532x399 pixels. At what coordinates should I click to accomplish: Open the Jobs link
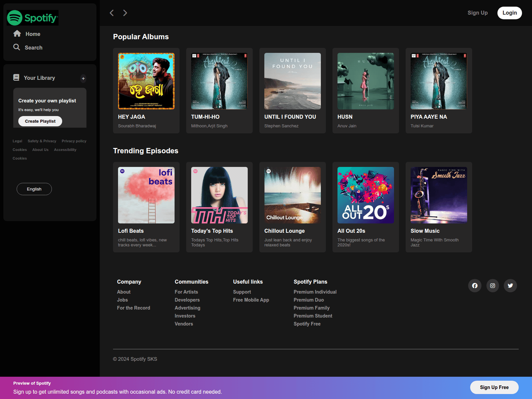coord(122,300)
